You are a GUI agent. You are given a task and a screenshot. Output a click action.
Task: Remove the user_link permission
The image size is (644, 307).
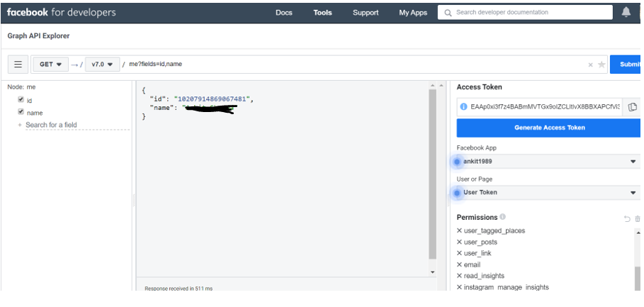[x=459, y=253]
